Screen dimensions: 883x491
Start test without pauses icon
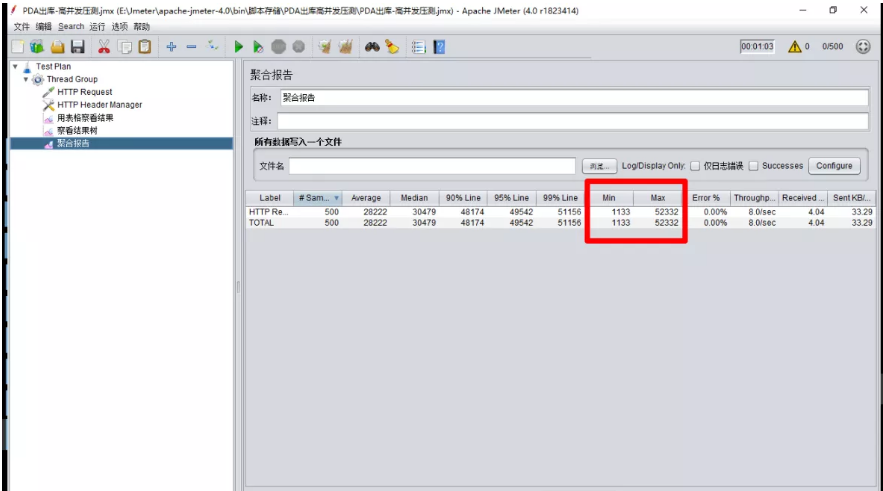click(258, 47)
